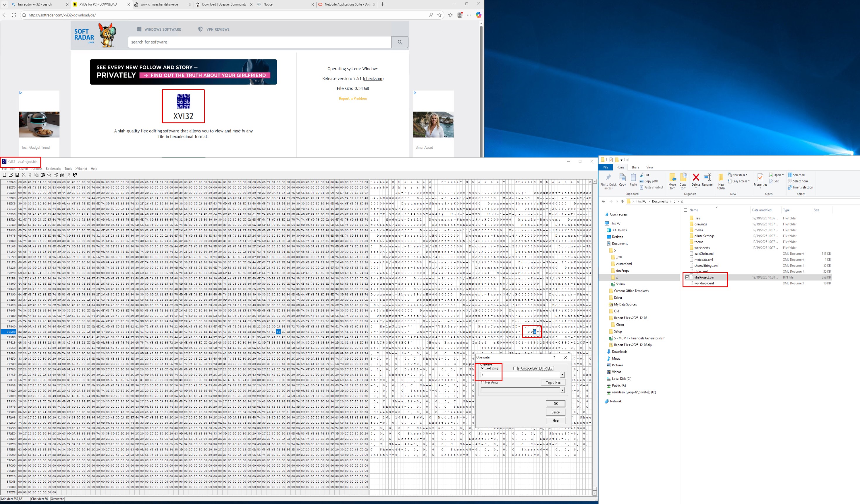This screenshot has height=504, width=860.
Task: Open the text string history dropdown arrow
Action: pyautogui.click(x=562, y=375)
